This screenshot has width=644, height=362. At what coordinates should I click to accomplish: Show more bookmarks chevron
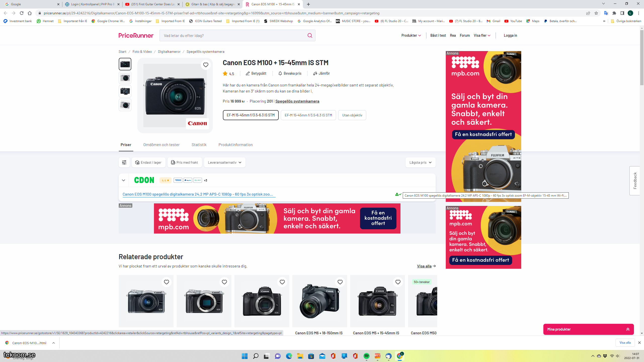[604, 21]
